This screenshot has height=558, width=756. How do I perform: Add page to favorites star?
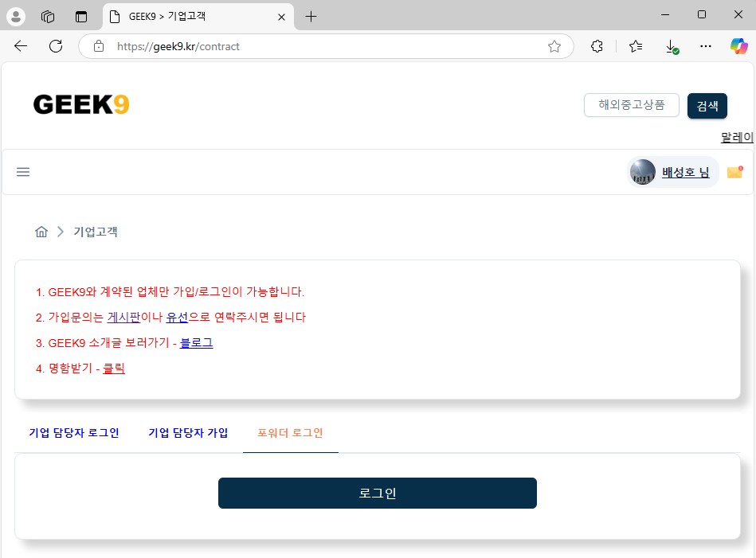point(554,46)
